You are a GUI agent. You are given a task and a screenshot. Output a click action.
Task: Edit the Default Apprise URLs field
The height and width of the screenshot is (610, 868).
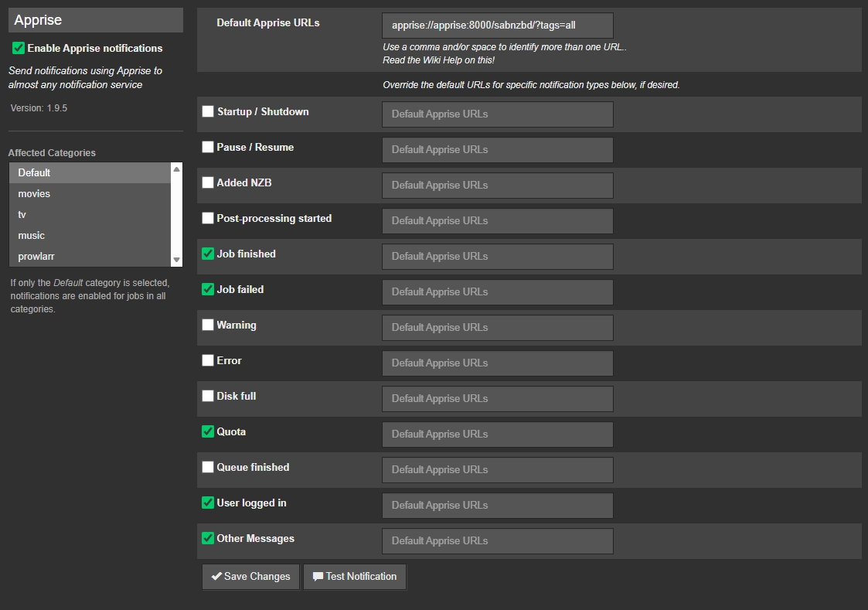(x=497, y=25)
